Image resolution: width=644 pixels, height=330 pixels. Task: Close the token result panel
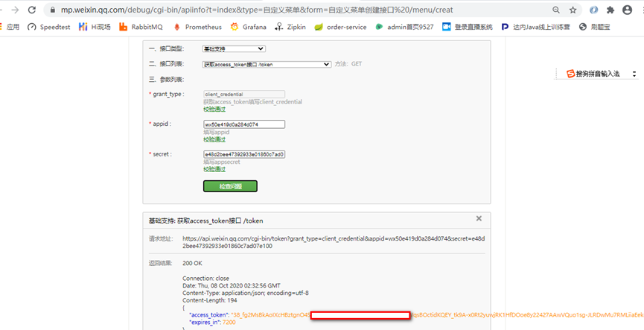pos(479,218)
